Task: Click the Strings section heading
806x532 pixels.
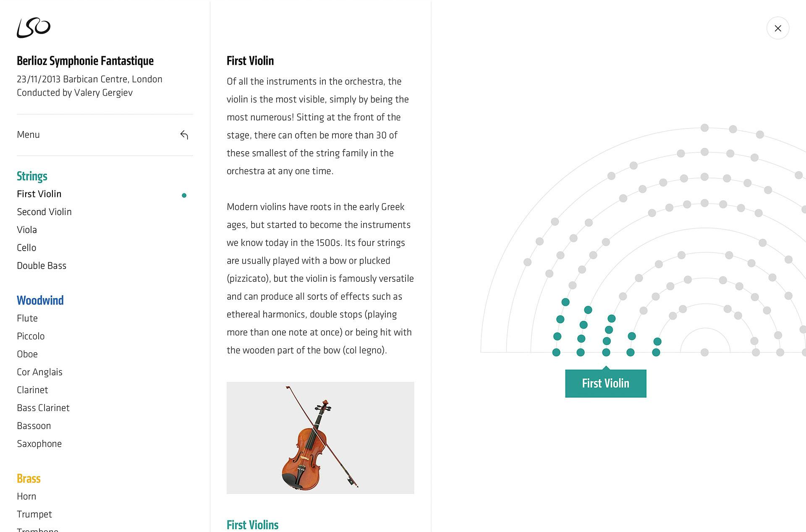Action: point(32,176)
